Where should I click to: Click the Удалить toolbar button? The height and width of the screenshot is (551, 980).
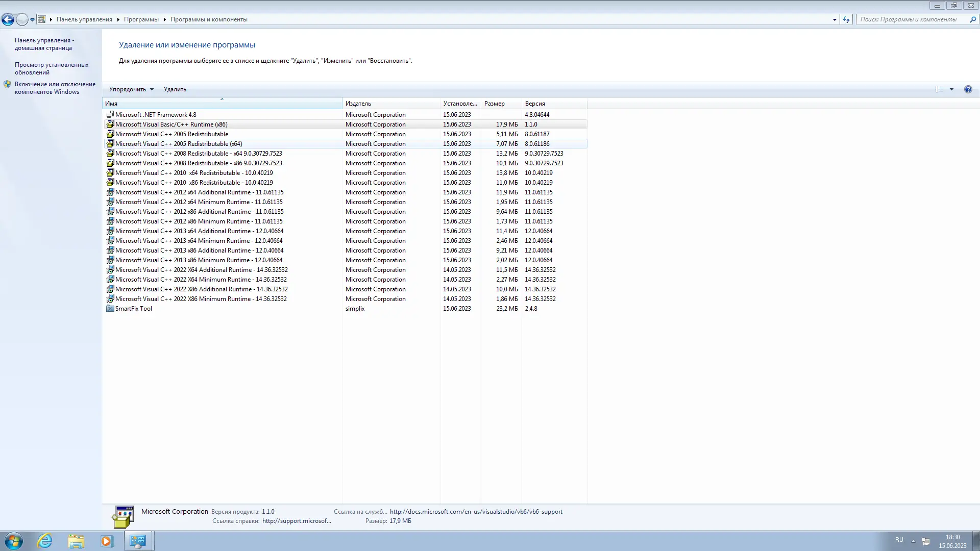(x=175, y=89)
